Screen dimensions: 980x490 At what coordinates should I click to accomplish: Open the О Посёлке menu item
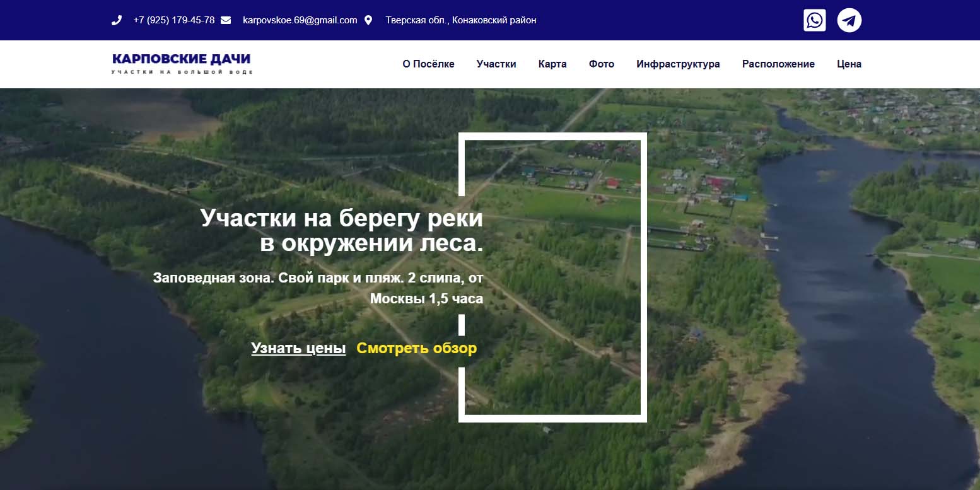[428, 64]
